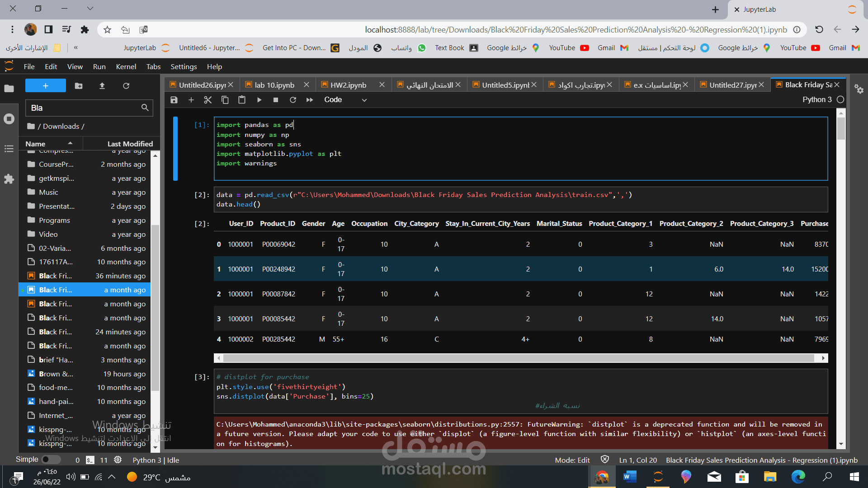This screenshot has height=488, width=868.
Task: Interrupt the kernel with the stop icon
Action: 276,100
